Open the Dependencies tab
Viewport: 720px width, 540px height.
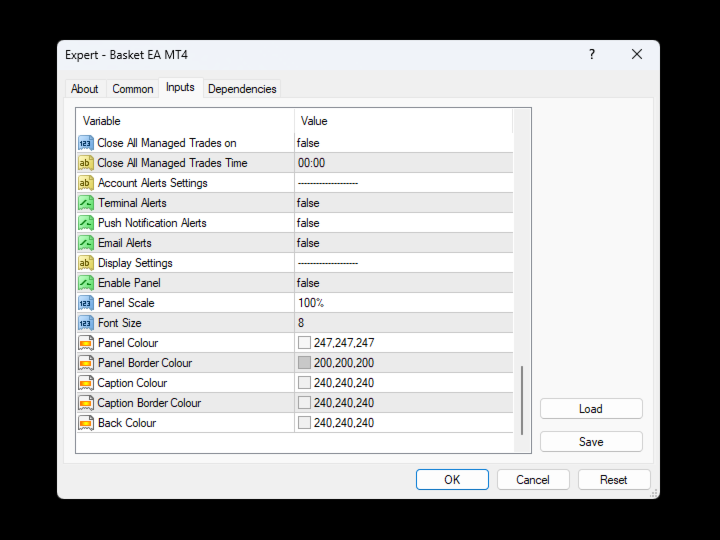(242, 89)
